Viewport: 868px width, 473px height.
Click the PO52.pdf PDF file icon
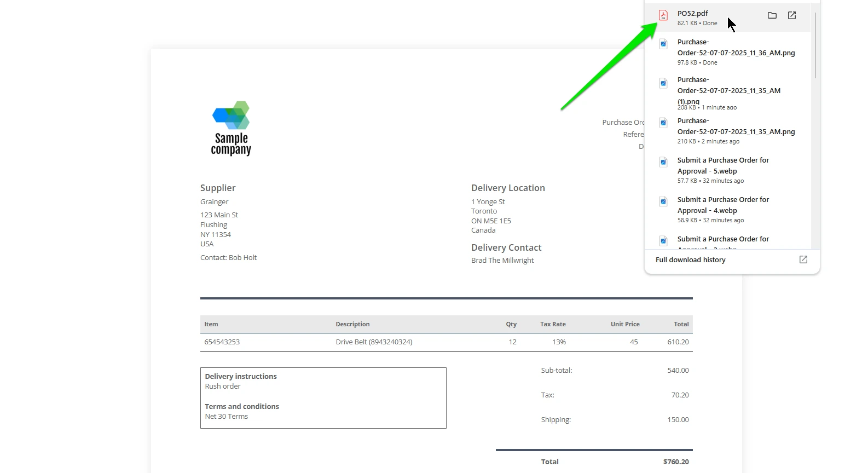coord(663,15)
